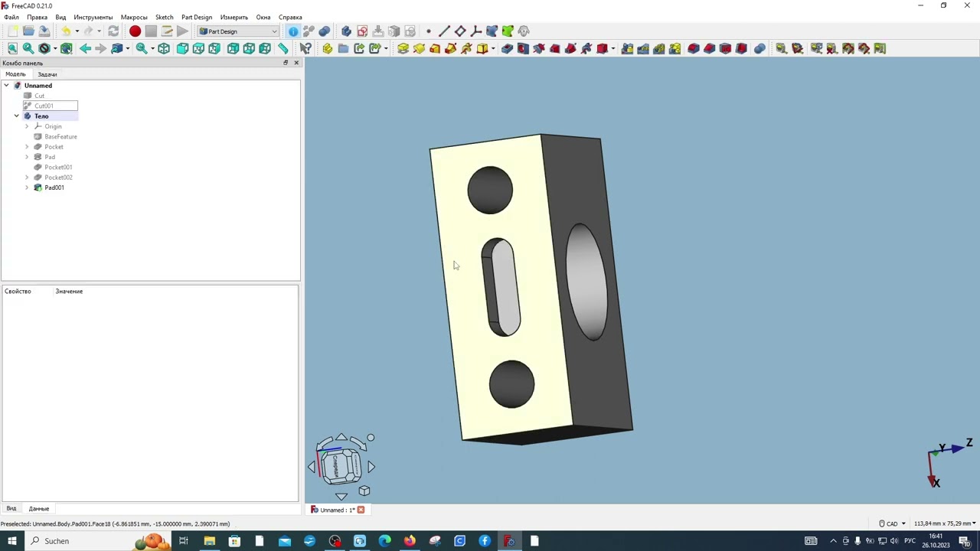This screenshot has height=551, width=980.
Task: Click the Execute macro play icon
Action: click(182, 31)
